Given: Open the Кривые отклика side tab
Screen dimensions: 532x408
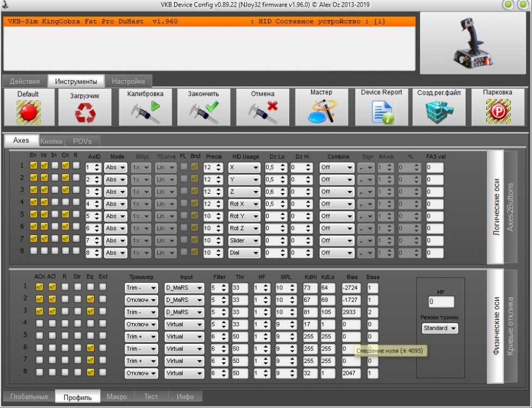Looking at the screenshot, I should pos(510,326).
